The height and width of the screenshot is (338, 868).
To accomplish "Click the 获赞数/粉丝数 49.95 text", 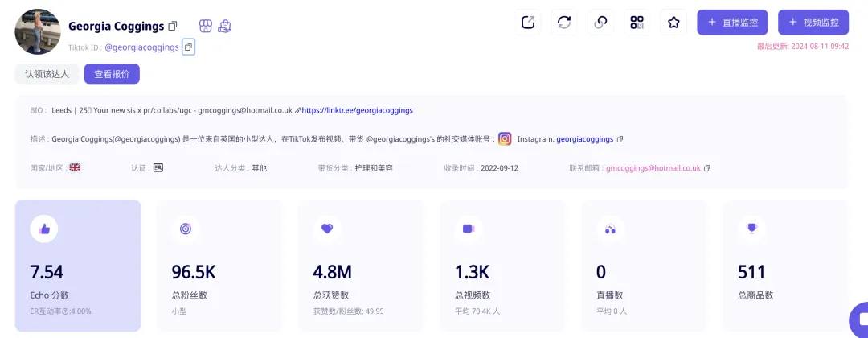I will (348, 311).
